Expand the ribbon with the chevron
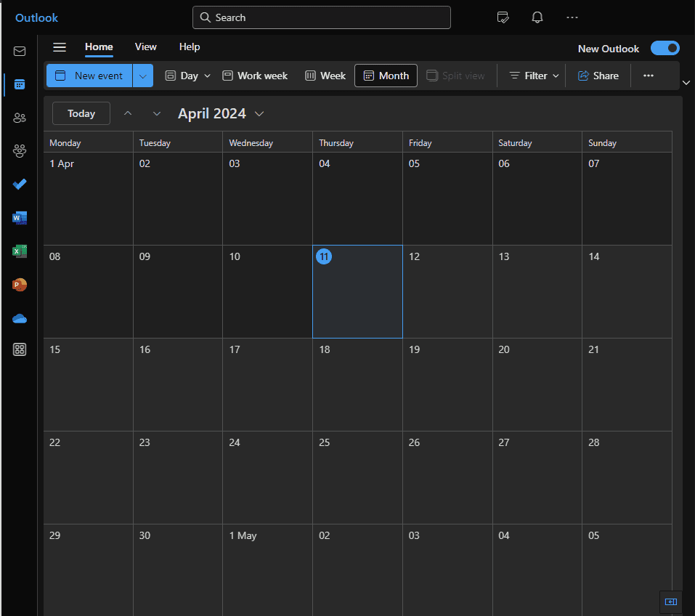The height and width of the screenshot is (616, 695). (686, 83)
